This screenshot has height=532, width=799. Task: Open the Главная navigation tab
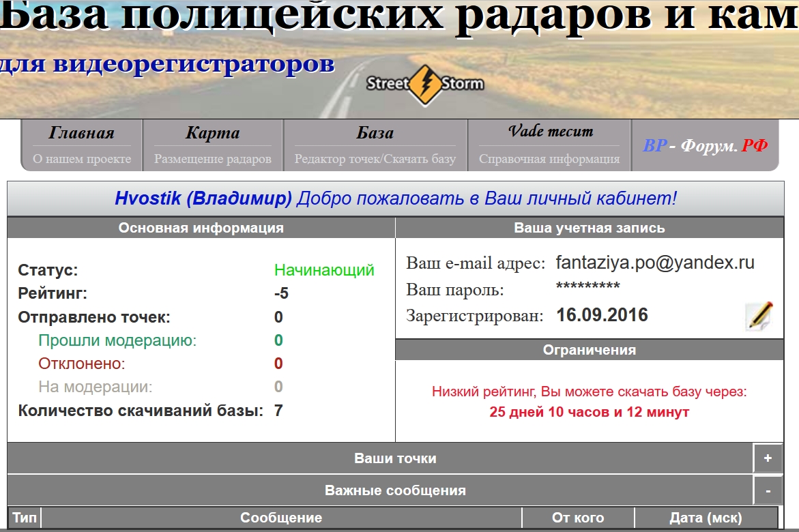pos(82,145)
